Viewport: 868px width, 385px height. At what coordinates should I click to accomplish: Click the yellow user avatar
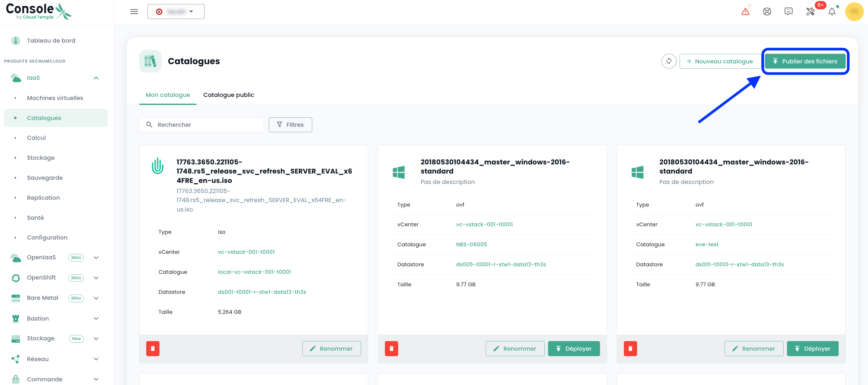854,12
